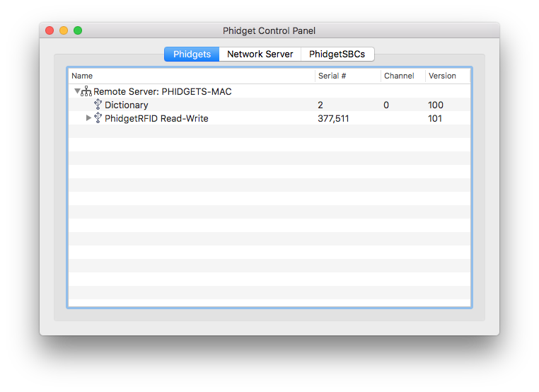The height and width of the screenshot is (392, 539).
Task: Select the Remote Server: PHIDGETS-MAC row
Action: (269, 91)
